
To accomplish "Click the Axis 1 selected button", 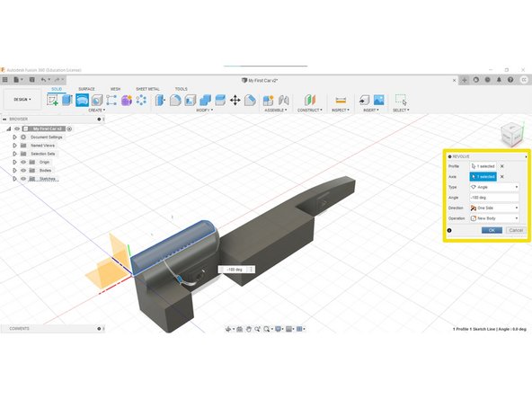I will (x=483, y=177).
